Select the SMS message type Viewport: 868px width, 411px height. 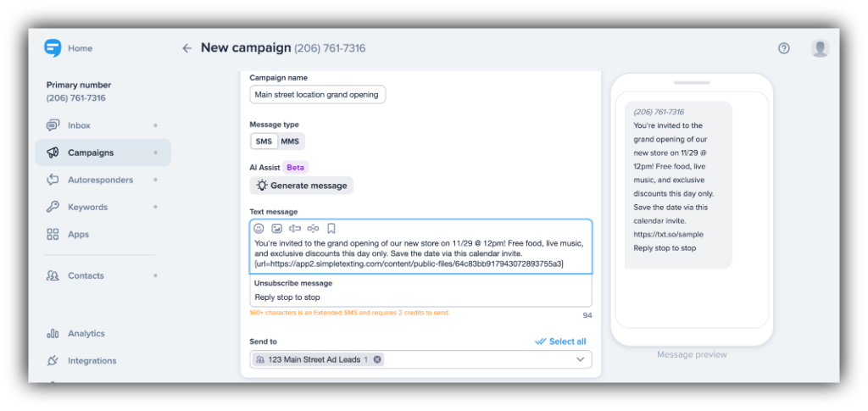[x=264, y=142]
